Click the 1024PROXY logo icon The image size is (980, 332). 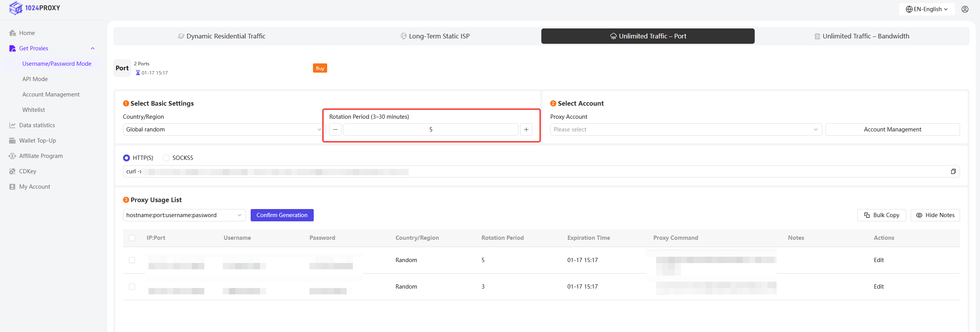[16, 8]
